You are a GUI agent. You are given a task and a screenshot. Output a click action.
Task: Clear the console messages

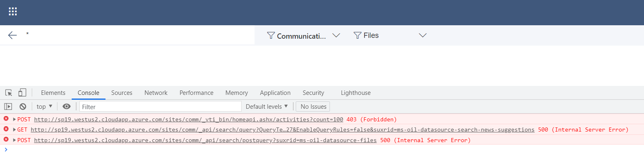pos(23,106)
